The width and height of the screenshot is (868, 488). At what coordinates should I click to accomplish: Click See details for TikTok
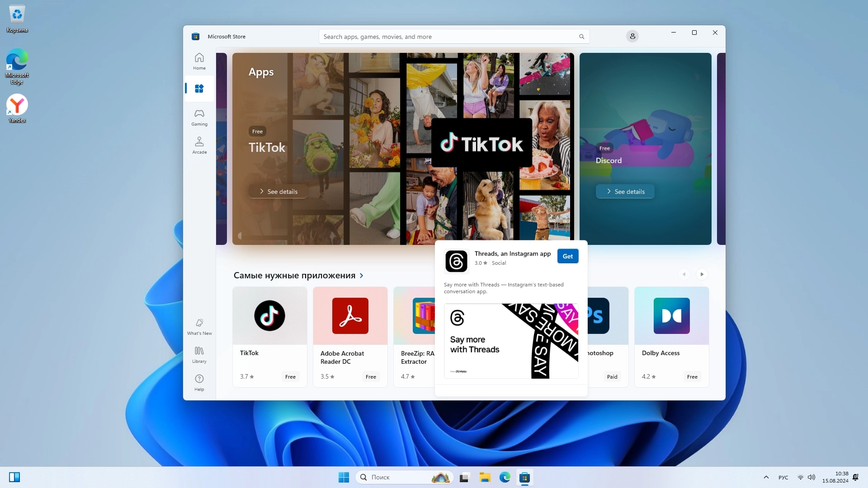278,192
